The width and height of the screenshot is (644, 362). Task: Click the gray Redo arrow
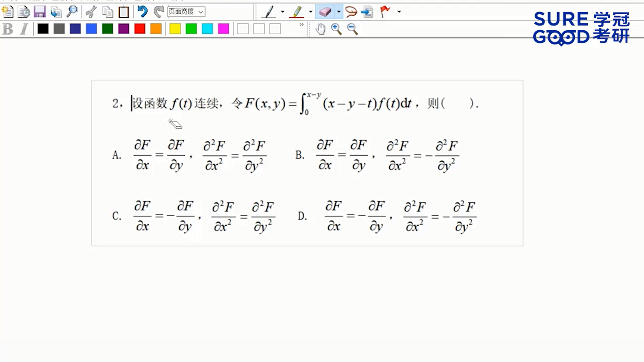159,12
